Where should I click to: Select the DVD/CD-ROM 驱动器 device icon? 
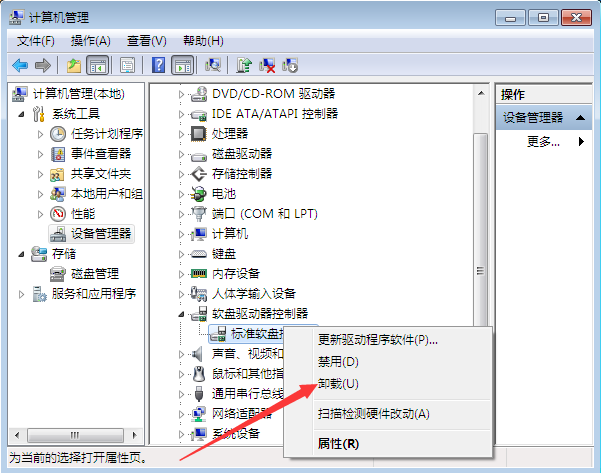[199, 94]
